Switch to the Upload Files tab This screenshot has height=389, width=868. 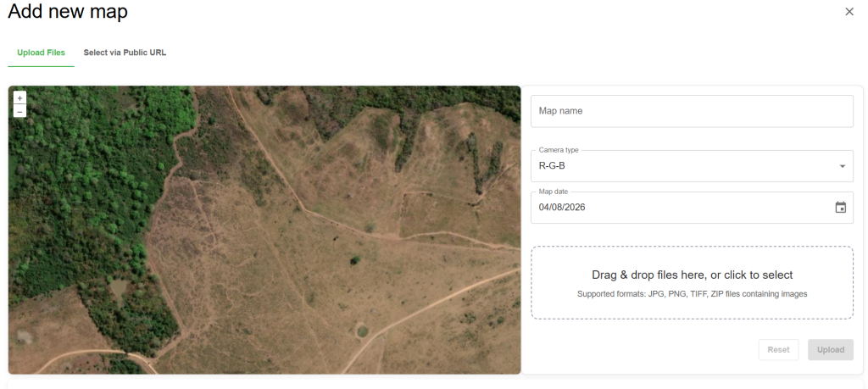click(41, 53)
